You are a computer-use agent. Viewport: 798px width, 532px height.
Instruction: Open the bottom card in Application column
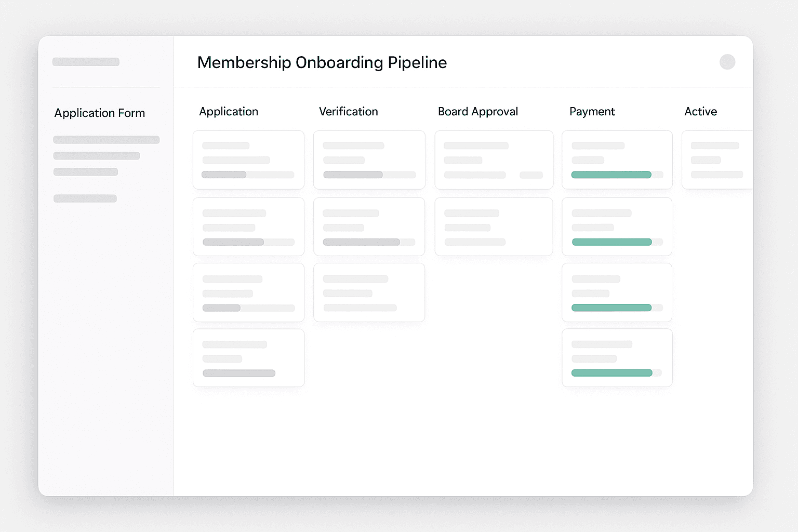pyautogui.click(x=248, y=357)
